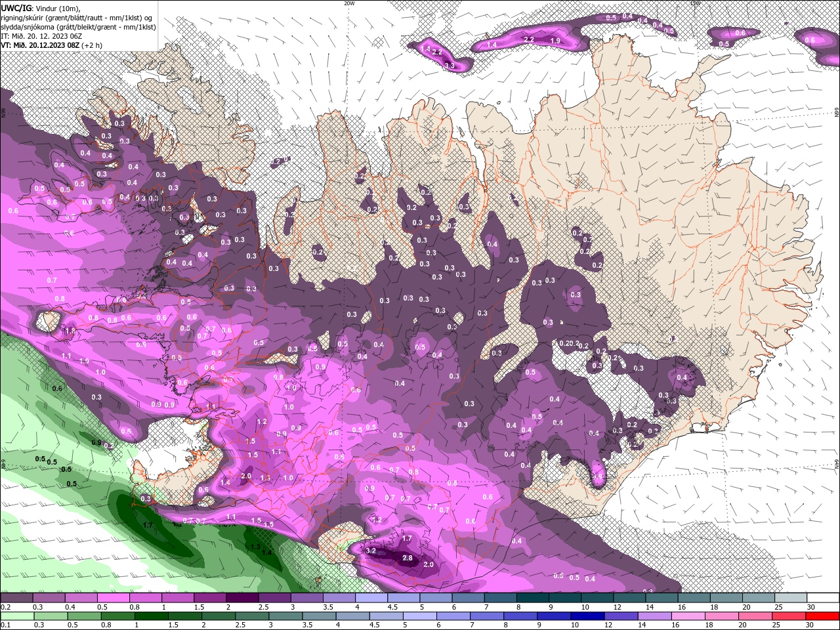The image size is (840, 630).
Task: Click the 'IT: Mið. 20. 12. 2023 06Z' initialization time
Action: (x=41, y=36)
